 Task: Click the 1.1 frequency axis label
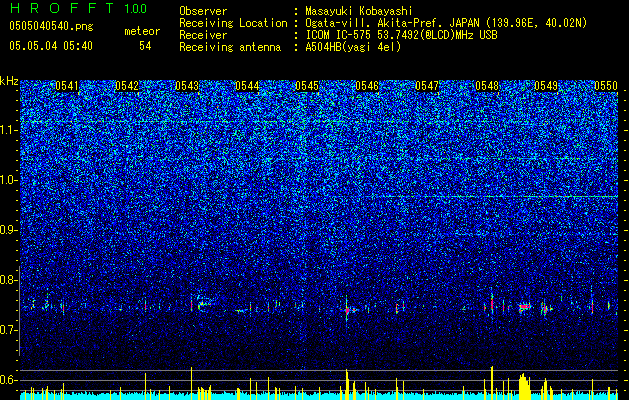pos(8,130)
